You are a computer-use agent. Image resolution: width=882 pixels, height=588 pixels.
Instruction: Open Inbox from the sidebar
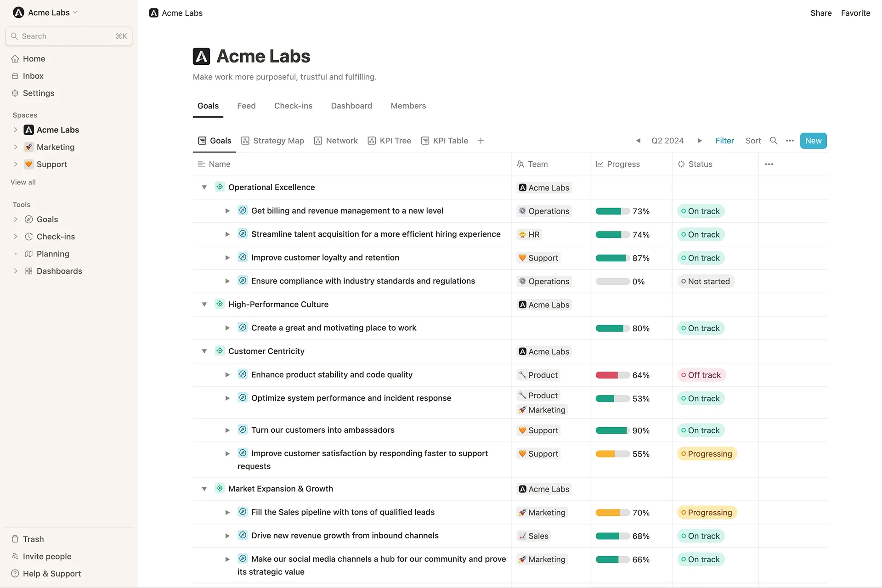pos(33,76)
